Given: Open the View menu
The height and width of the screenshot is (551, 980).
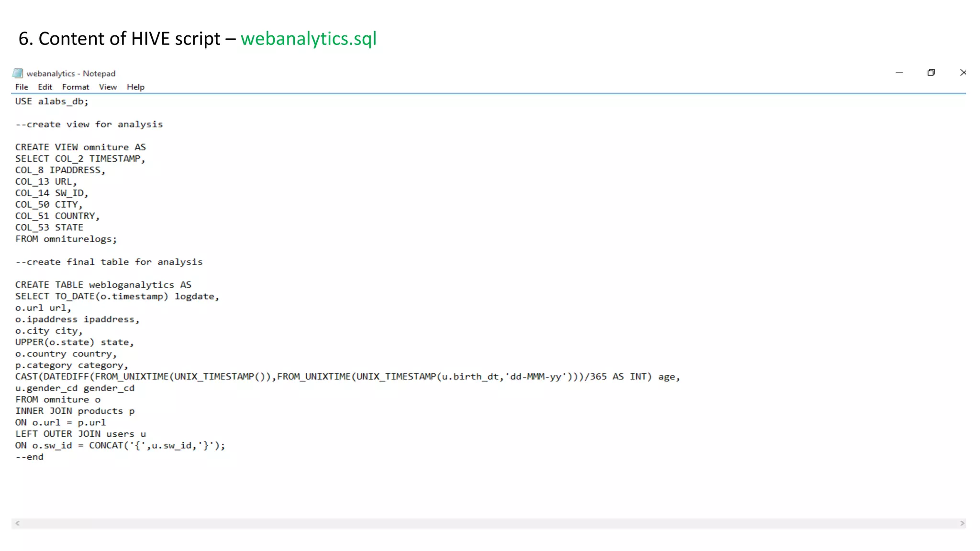Looking at the screenshot, I should [x=108, y=87].
